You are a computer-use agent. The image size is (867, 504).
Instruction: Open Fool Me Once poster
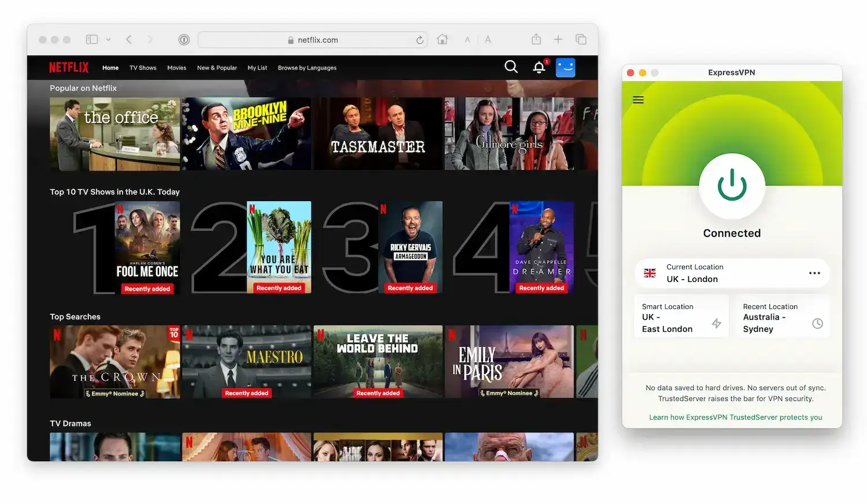point(147,247)
